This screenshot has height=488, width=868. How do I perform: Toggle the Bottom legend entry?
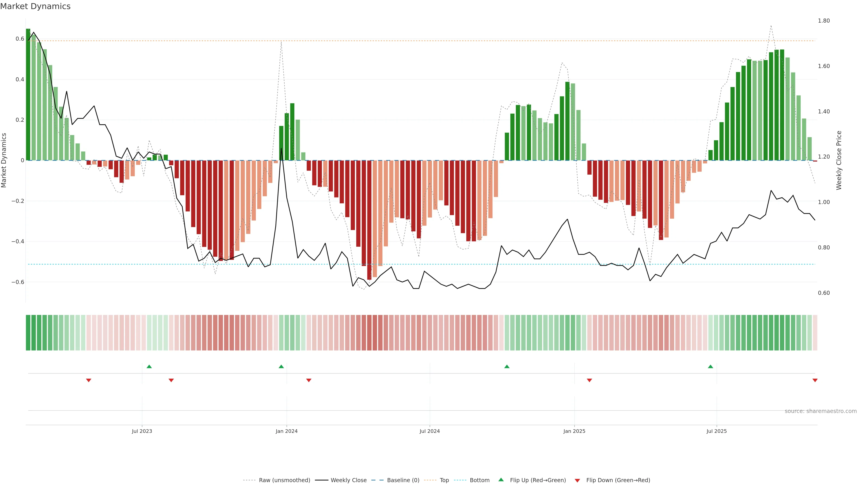coord(479,480)
